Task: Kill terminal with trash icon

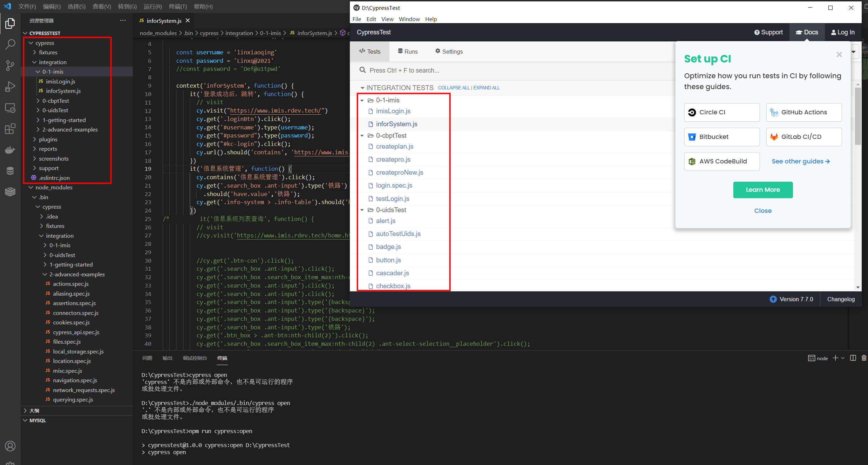Action: tap(864, 358)
